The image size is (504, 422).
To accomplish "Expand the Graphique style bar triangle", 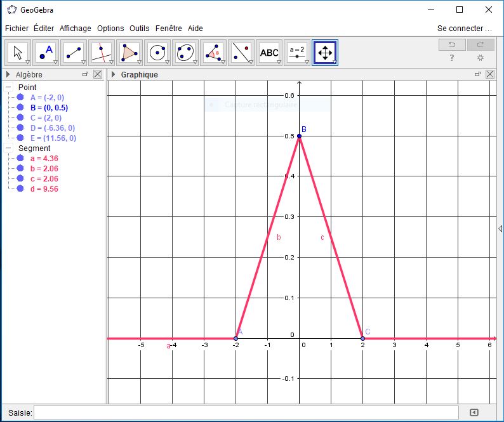I will (113, 75).
